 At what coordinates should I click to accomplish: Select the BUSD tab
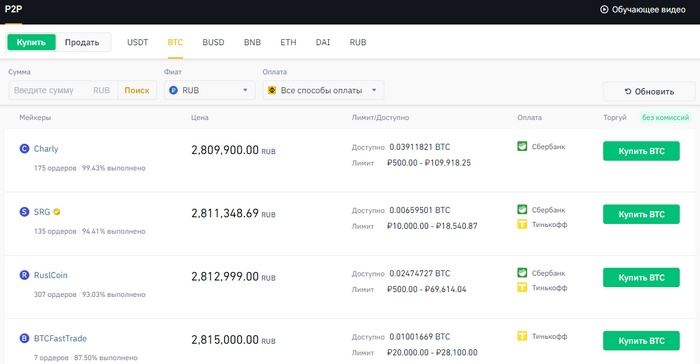[x=213, y=42]
